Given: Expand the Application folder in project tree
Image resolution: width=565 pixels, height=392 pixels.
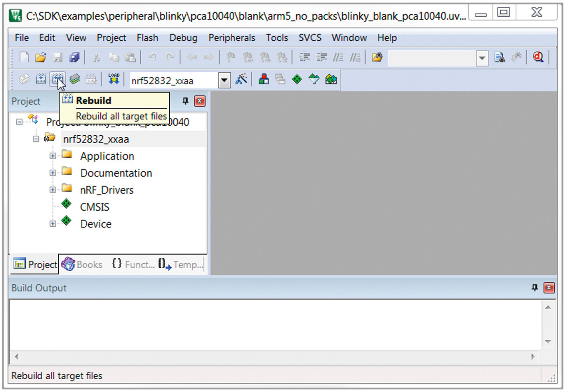Looking at the screenshot, I should (53, 156).
